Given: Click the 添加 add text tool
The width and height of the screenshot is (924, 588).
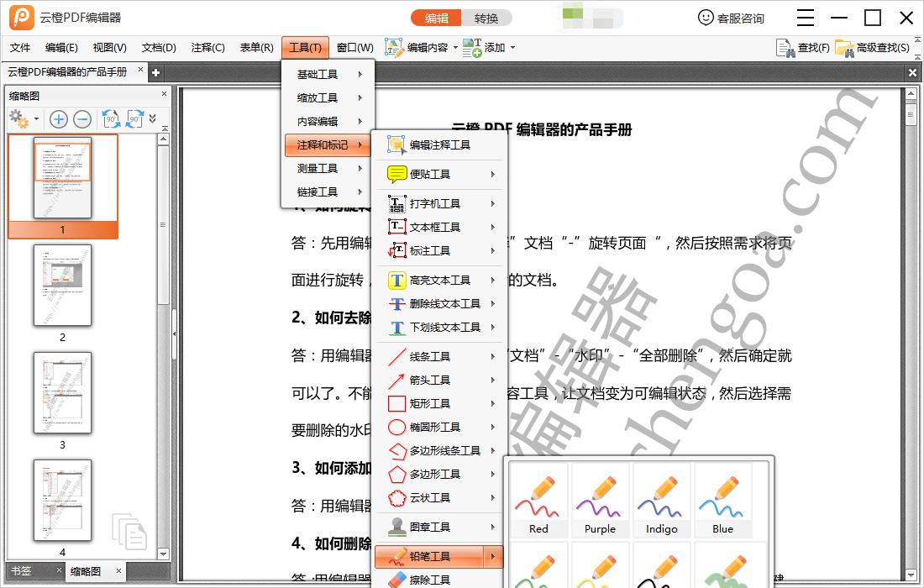Looking at the screenshot, I should (x=485, y=48).
